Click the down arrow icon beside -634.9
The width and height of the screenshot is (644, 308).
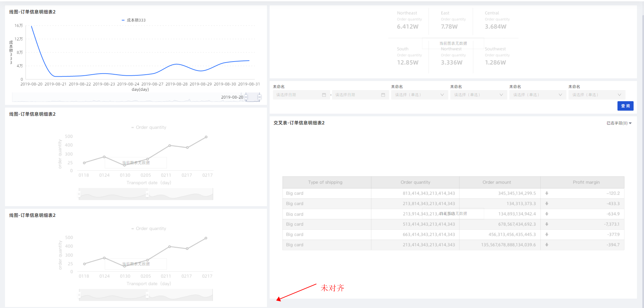click(547, 214)
